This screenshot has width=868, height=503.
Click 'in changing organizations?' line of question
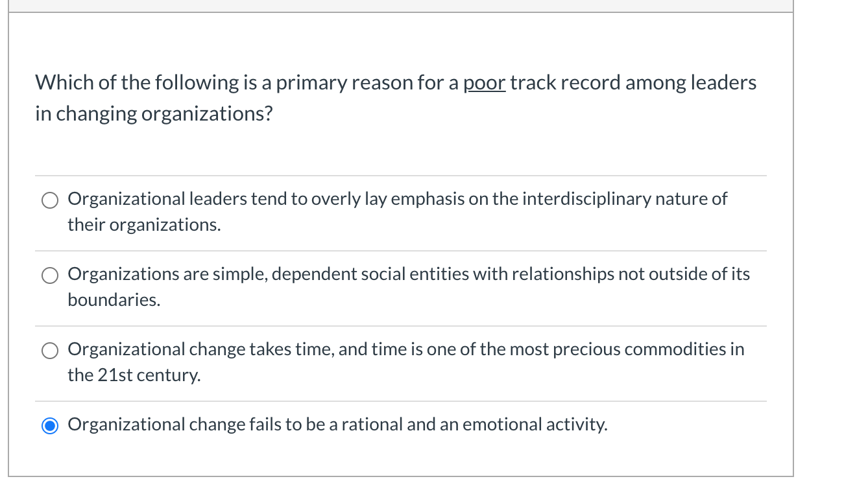coord(154,113)
